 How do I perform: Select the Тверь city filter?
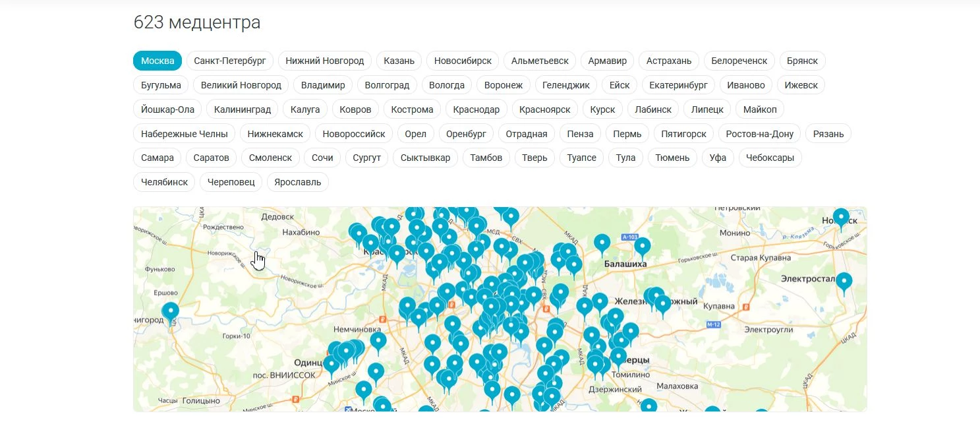pyautogui.click(x=534, y=158)
